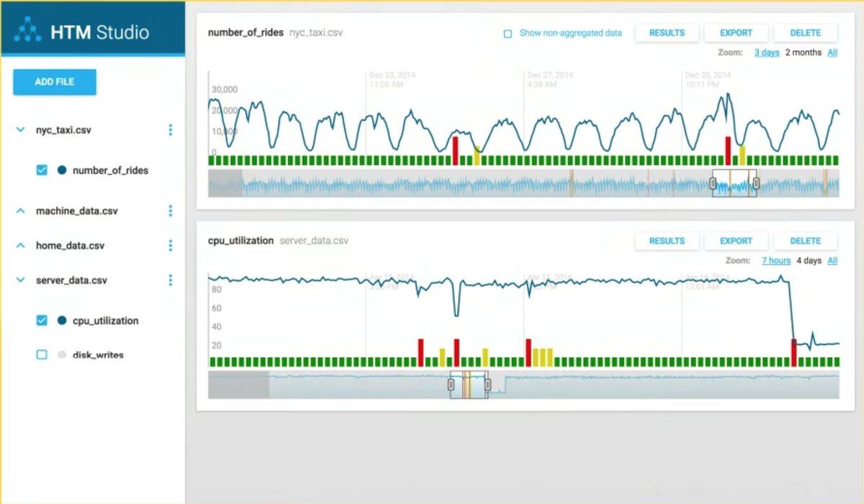Uncheck the number_of_rides checkbox
The width and height of the screenshot is (864, 504).
coord(42,171)
